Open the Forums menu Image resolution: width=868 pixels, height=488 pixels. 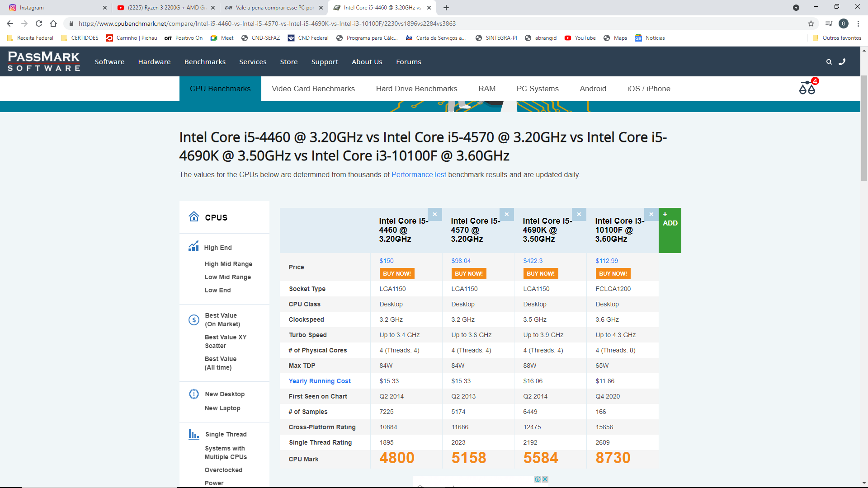click(x=409, y=62)
